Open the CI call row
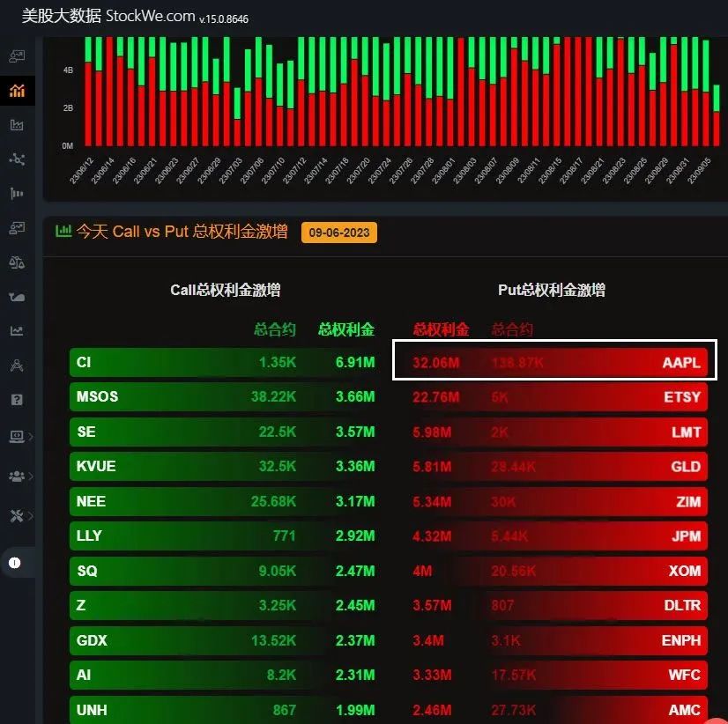 click(x=225, y=362)
